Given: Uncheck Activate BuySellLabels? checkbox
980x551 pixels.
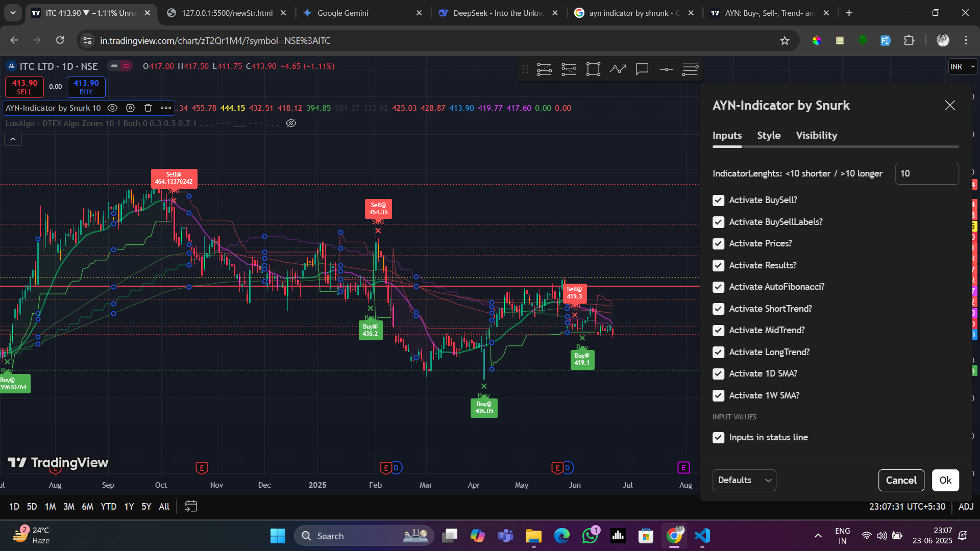Looking at the screenshot, I should point(718,222).
